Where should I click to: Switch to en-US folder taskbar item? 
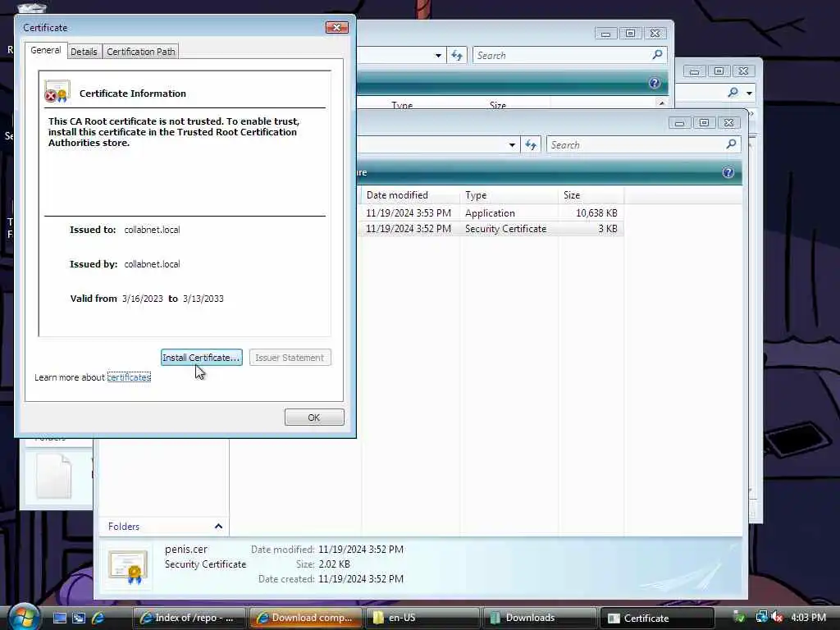422,618
